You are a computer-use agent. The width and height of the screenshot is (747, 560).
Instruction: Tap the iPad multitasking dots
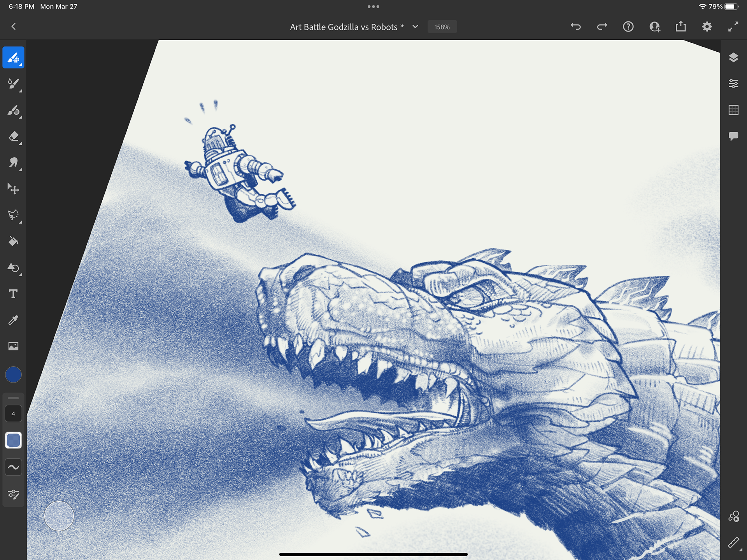coord(373,7)
